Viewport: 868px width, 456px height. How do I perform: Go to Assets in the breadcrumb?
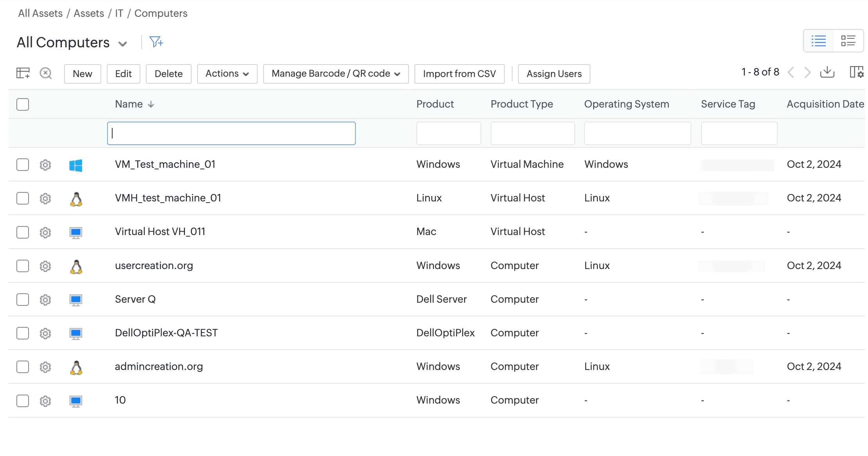[x=89, y=13]
